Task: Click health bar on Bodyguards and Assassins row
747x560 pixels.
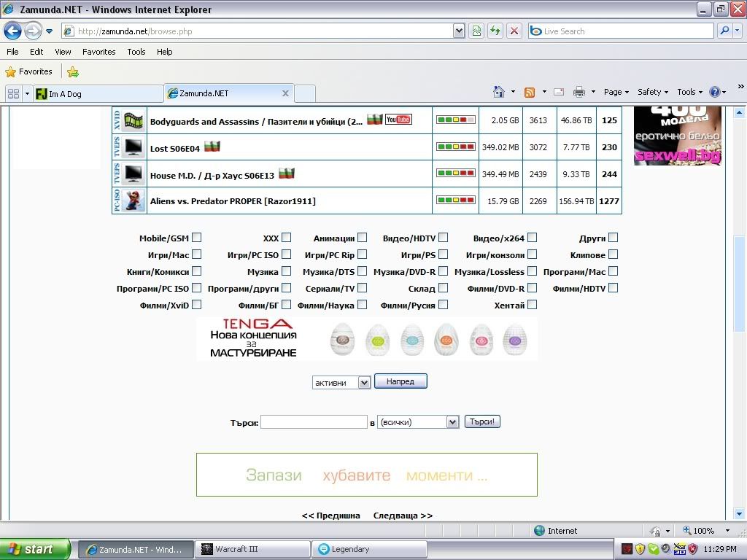Action: [x=456, y=120]
